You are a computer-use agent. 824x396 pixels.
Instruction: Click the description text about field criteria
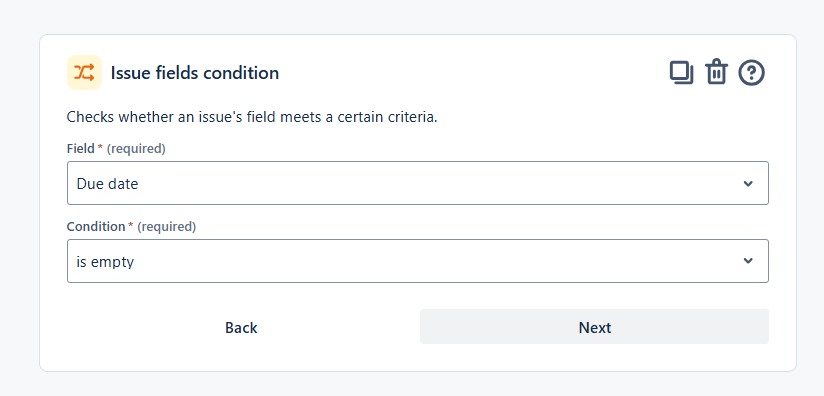pos(252,117)
